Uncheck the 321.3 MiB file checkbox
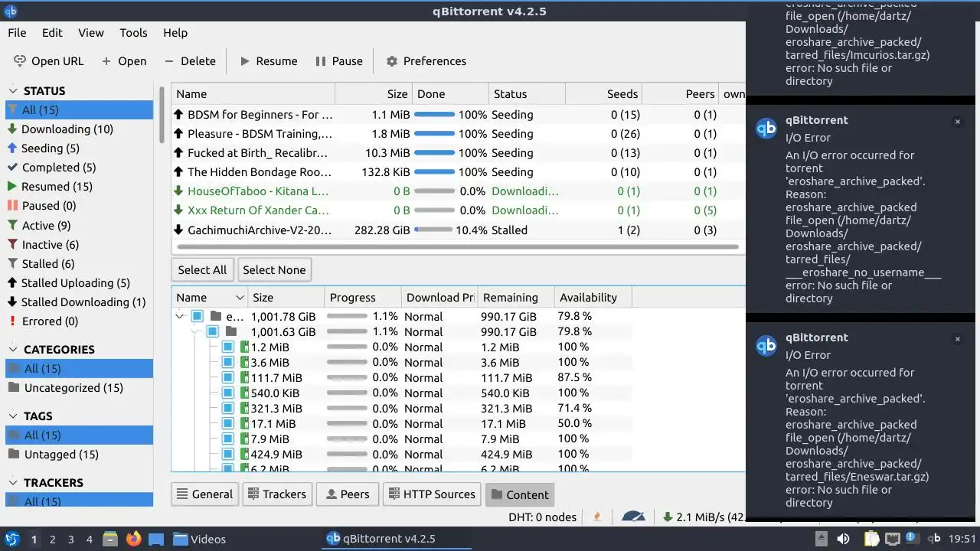 coord(227,408)
